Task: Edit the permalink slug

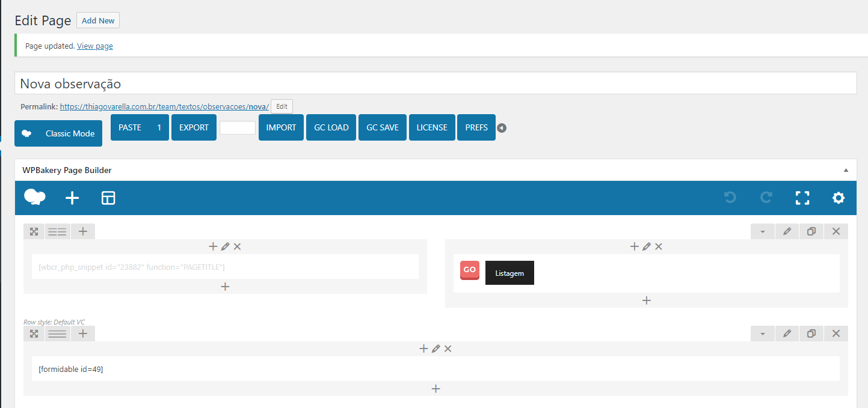Action: click(282, 106)
